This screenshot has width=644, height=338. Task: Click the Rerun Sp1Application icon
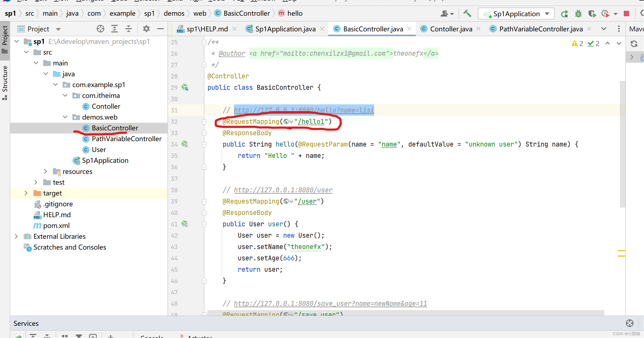click(564, 14)
